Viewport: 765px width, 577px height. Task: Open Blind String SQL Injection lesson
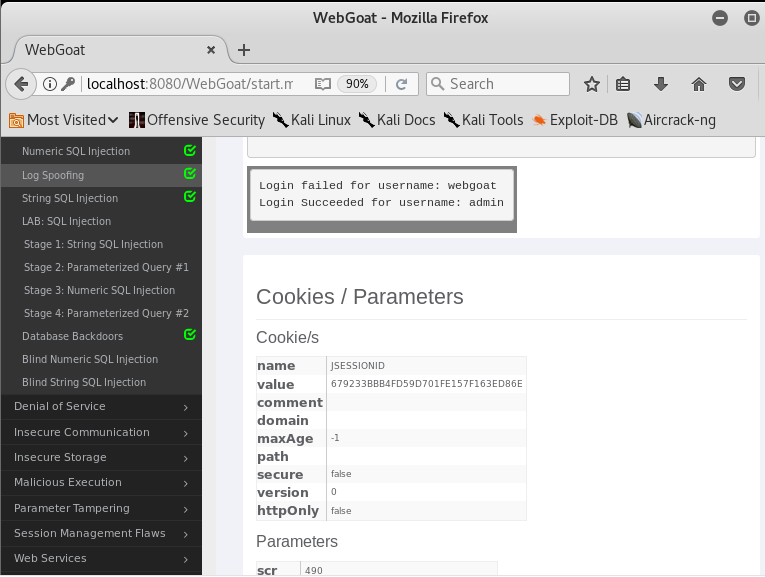84,382
